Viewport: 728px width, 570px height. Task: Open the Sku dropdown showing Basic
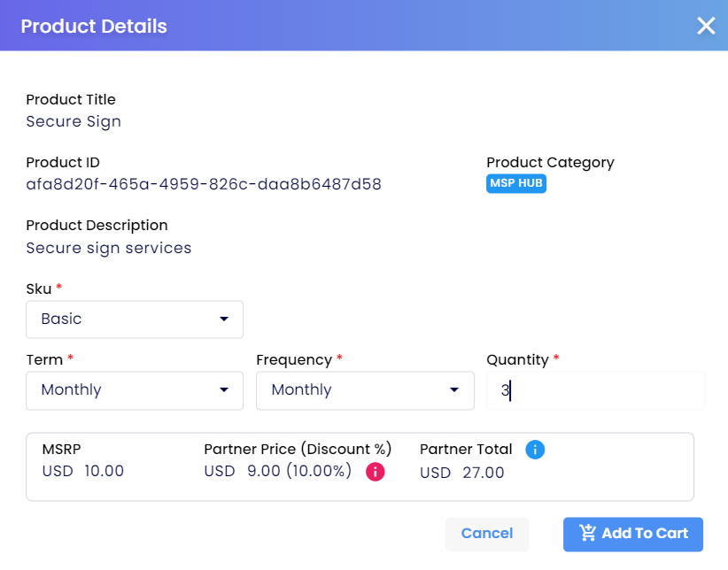click(135, 320)
